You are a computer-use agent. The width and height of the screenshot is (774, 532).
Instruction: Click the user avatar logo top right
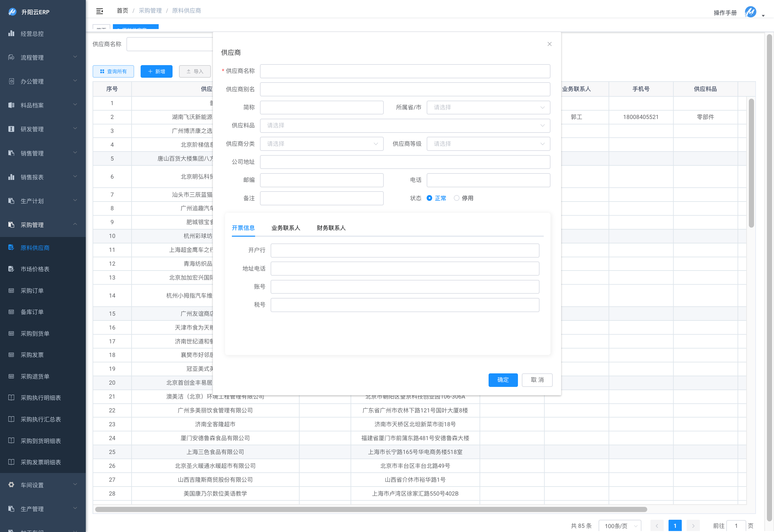point(750,12)
